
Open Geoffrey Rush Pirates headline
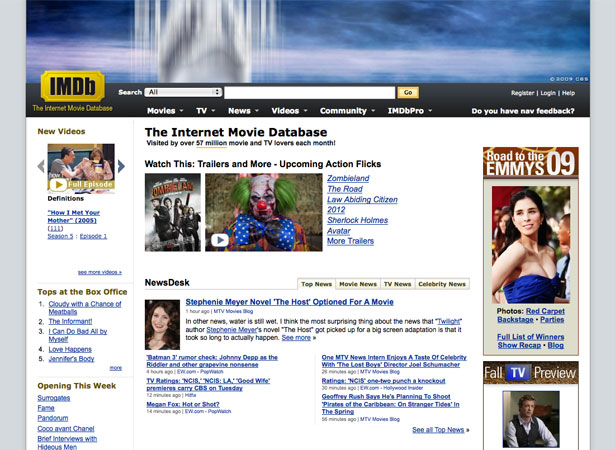(390, 404)
